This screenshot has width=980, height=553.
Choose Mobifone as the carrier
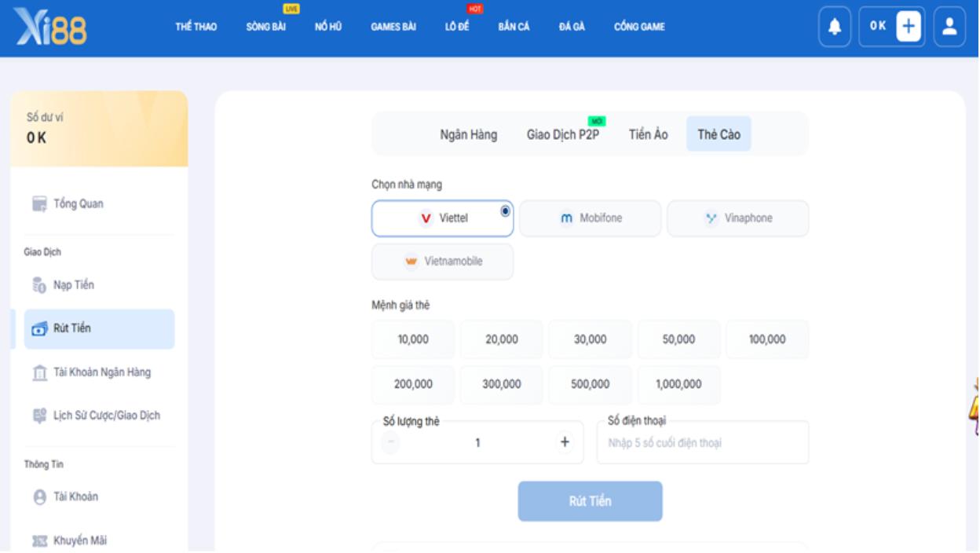pyautogui.click(x=590, y=218)
